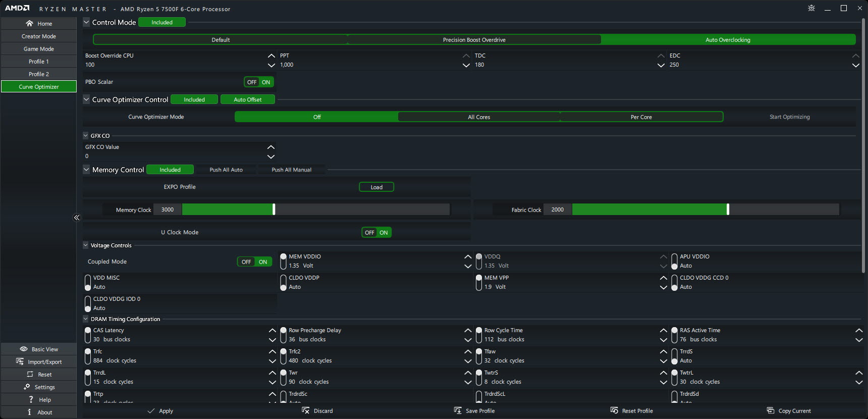Increase the Row Cycle Time value
868x419 pixels.
click(x=664, y=330)
